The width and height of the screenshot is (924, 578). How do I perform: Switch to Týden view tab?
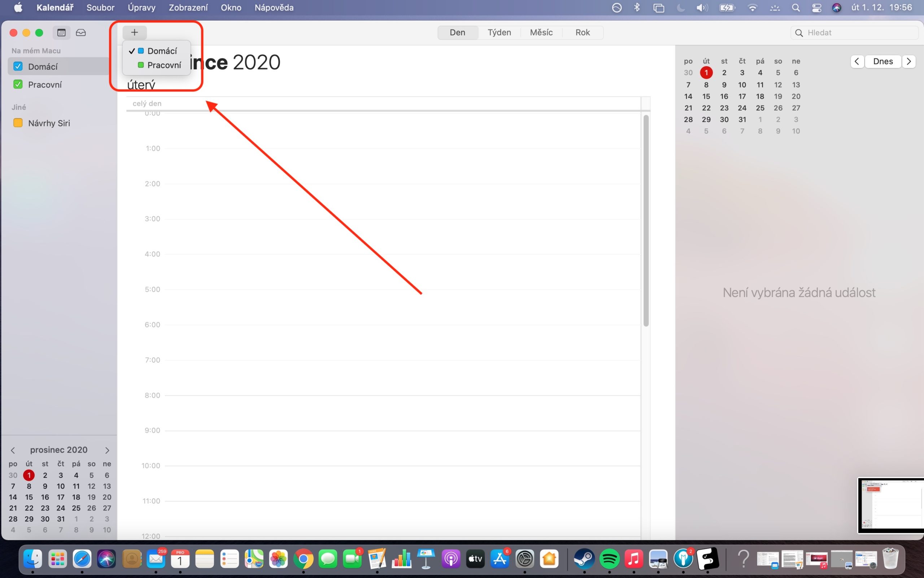(x=500, y=33)
